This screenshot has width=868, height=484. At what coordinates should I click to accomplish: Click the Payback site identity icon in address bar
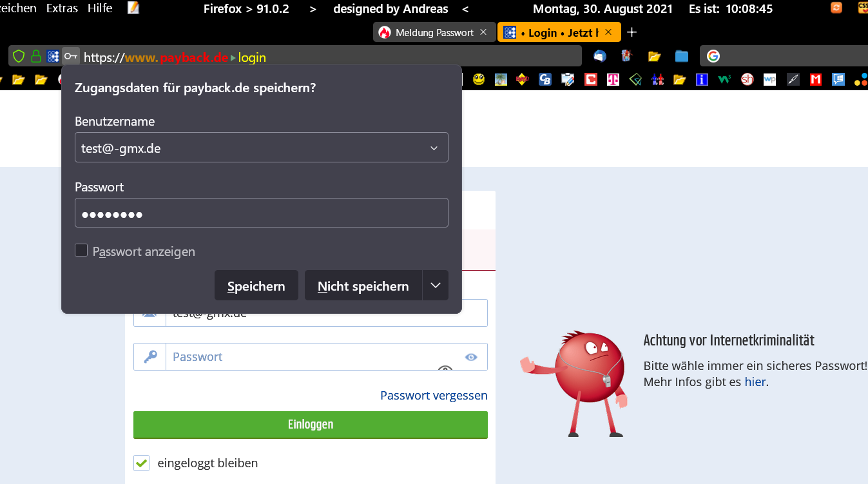pyautogui.click(x=53, y=57)
